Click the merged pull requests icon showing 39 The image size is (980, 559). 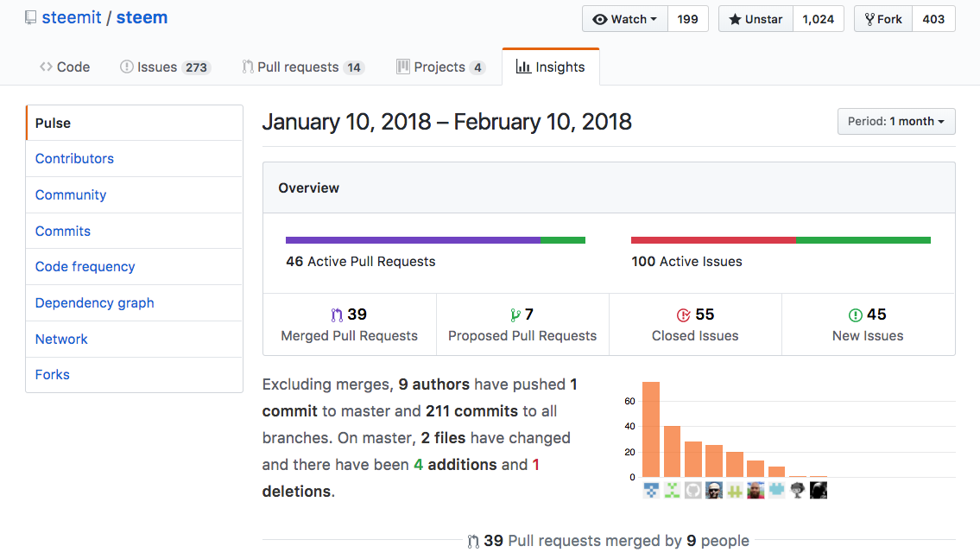[335, 314]
